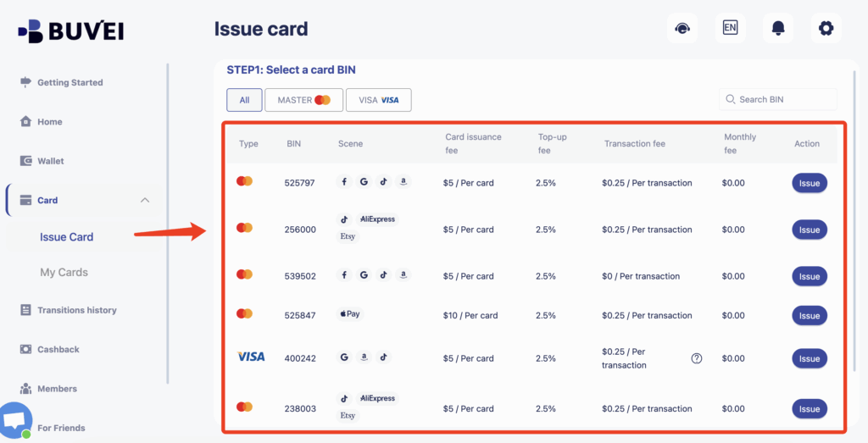Image resolution: width=868 pixels, height=443 pixels.
Task: Collapse the Card menu chevron
Action: (145, 200)
